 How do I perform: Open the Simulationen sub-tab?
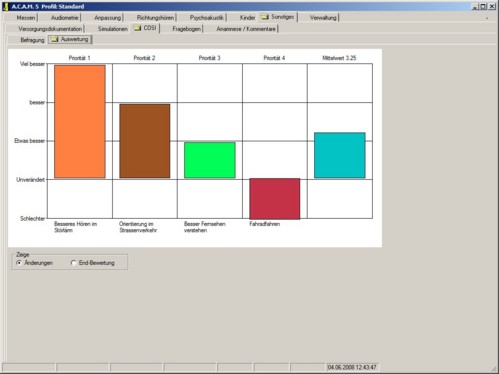pyautogui.click(x=113, y=29)
